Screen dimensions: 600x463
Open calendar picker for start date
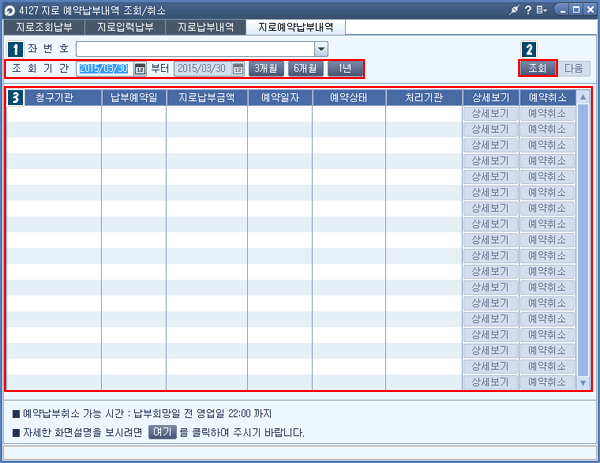click(x=140, y=69)
